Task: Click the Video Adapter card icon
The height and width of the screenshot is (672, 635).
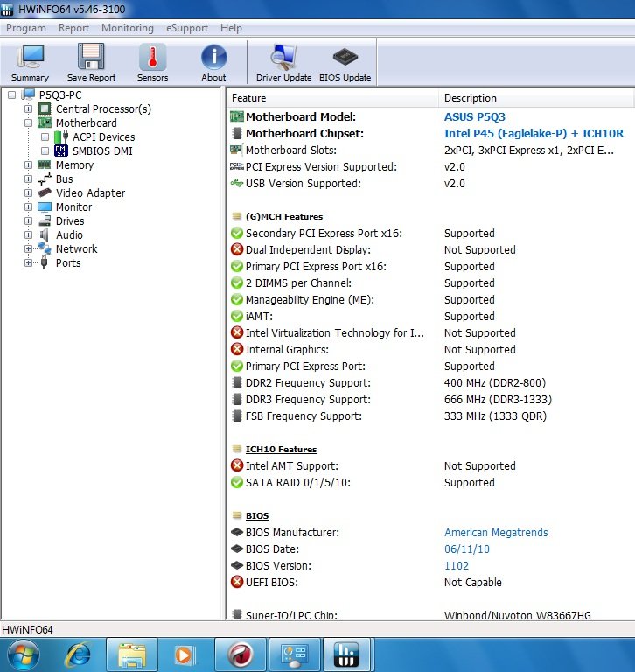Action: [x=45, y=192]
